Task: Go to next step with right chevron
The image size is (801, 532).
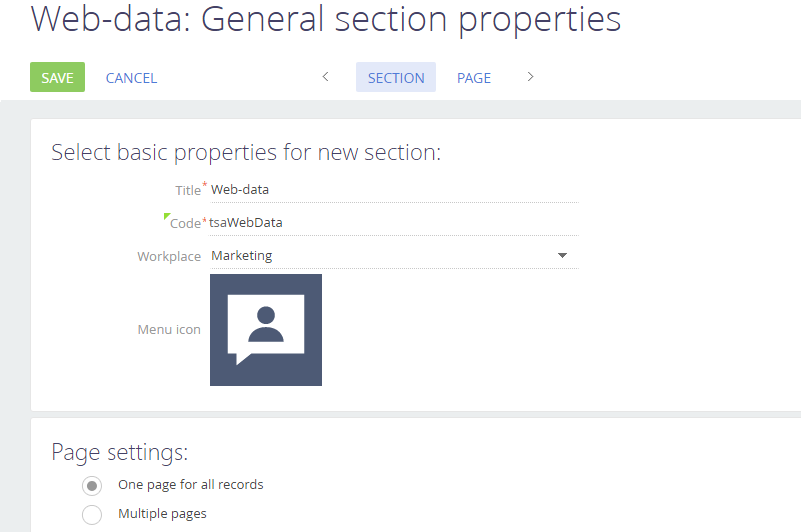Action: (x=530, y=77)
